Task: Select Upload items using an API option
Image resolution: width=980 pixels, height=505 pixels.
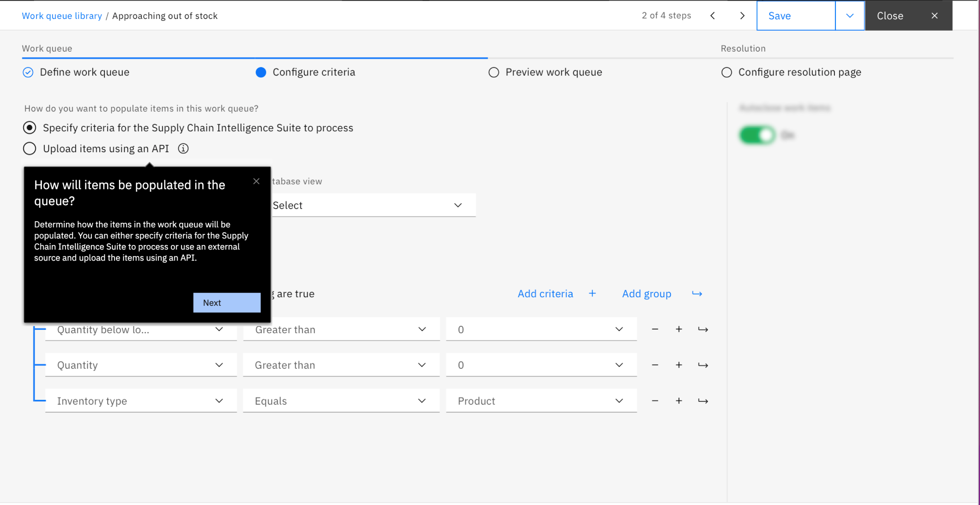Action: (x=30, y=148)
